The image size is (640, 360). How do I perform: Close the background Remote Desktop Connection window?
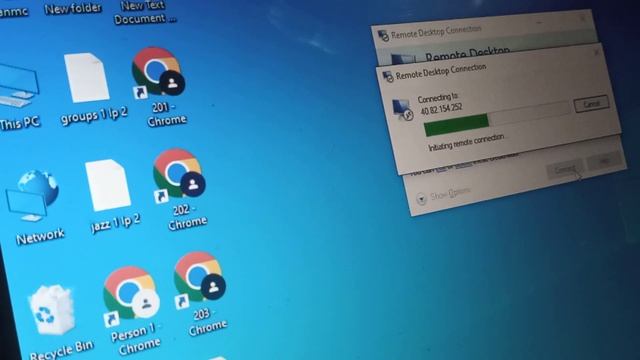click(x=582, y=18)
